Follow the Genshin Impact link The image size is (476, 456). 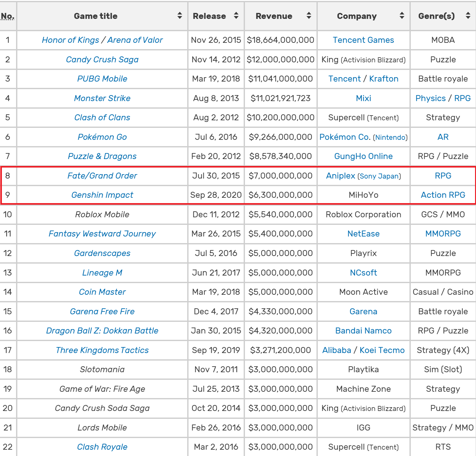[x=102, y=195]
